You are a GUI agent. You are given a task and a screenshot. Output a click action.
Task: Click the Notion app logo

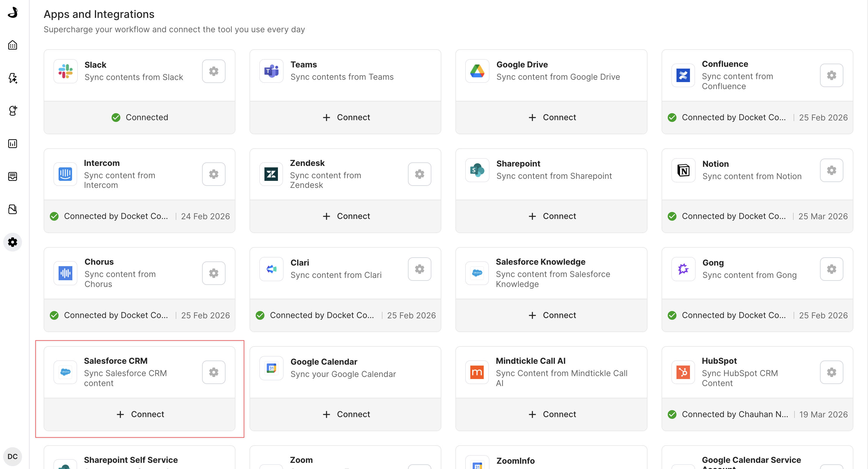pyautogui.click(x=683, y=170)
